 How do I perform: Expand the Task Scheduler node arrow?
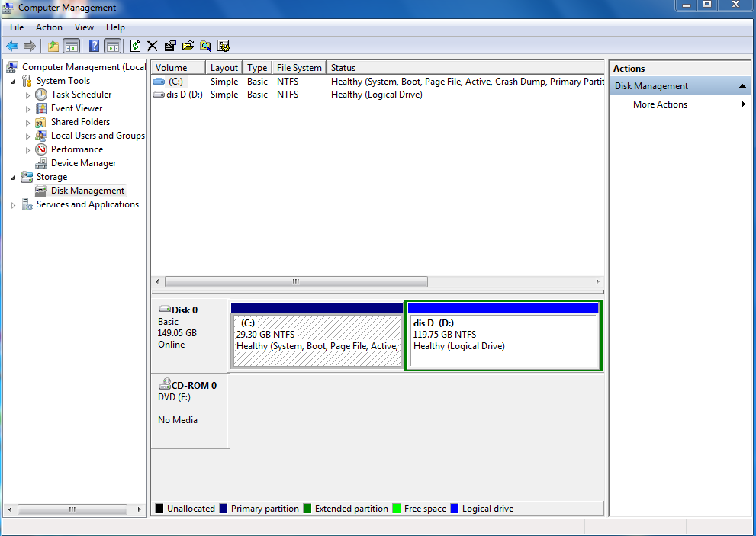[28, 95]
